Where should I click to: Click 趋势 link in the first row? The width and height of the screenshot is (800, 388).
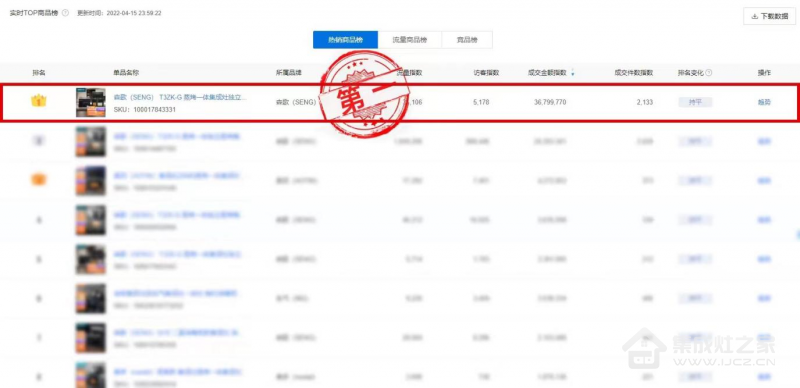pos(764,102)
